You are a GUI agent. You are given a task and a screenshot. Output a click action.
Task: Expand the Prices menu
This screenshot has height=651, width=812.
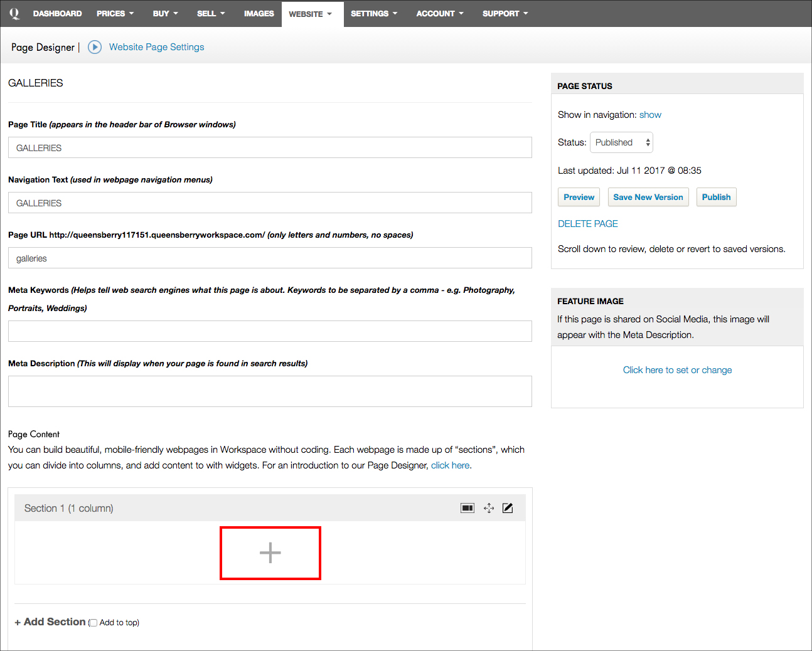point(115,13)
